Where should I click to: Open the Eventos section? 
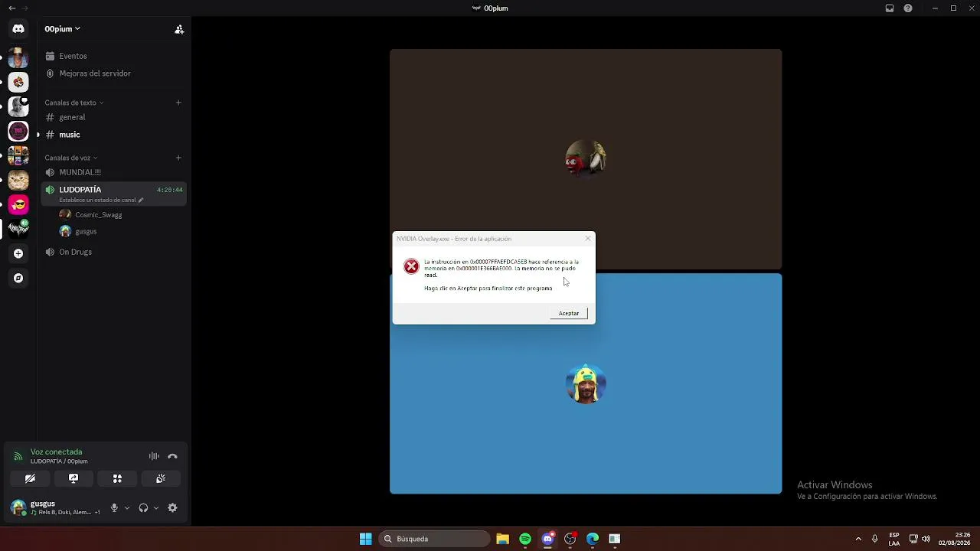[x=113, y=56]
